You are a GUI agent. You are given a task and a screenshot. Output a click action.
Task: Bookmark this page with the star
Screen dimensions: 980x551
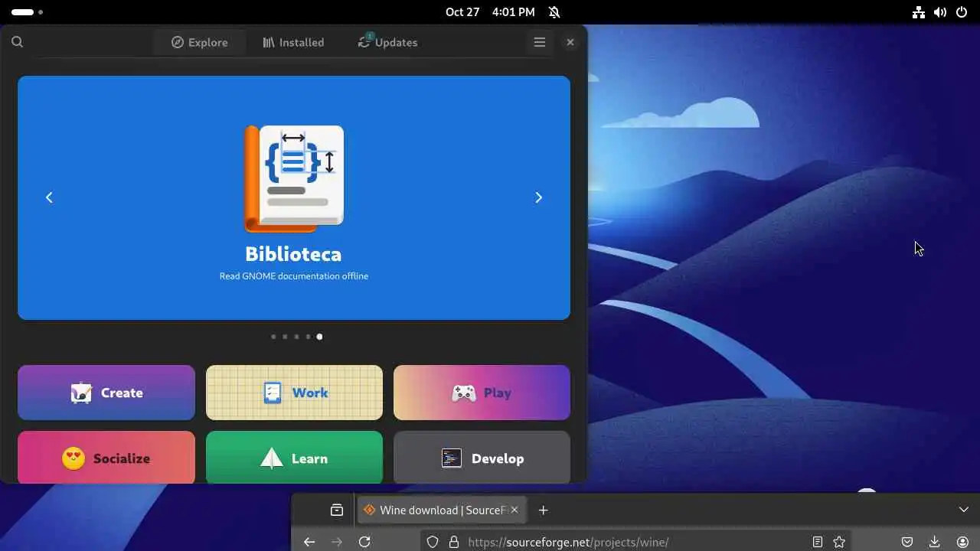point(839,542)
